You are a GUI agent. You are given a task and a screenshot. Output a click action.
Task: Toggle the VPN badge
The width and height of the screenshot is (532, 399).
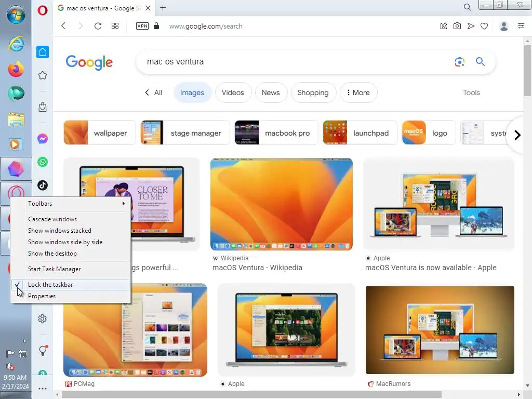coord(142,26)
